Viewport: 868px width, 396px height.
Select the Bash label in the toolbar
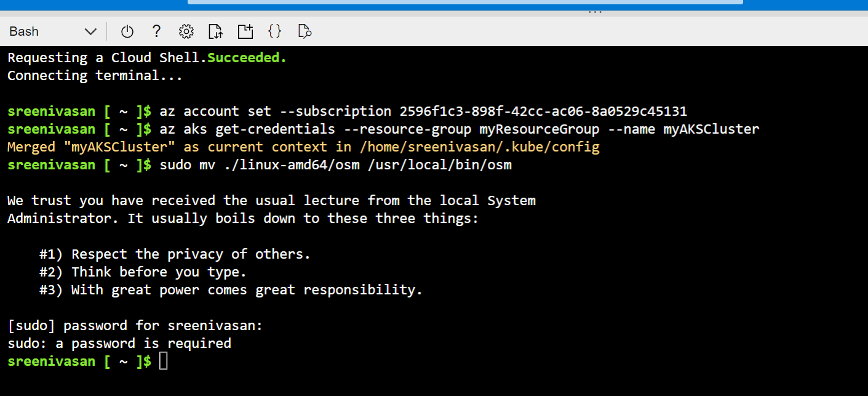pyautogui.click(x=23, y=31)
